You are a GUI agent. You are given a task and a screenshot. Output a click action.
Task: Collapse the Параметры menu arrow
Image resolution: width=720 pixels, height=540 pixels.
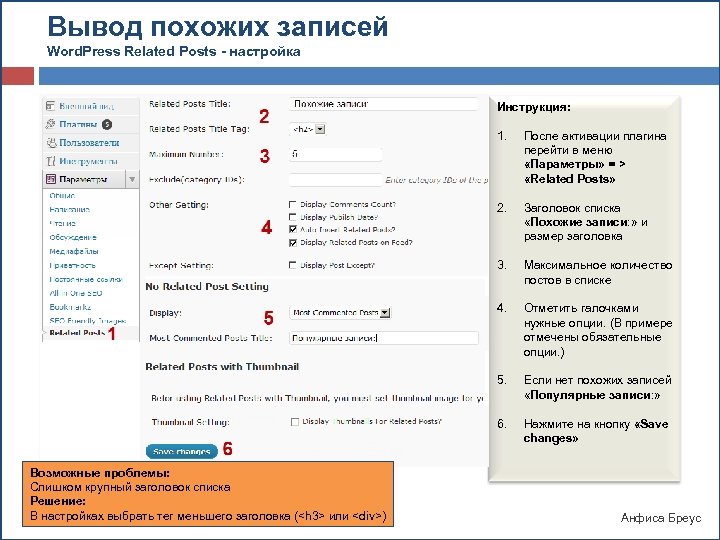point(132,179)
